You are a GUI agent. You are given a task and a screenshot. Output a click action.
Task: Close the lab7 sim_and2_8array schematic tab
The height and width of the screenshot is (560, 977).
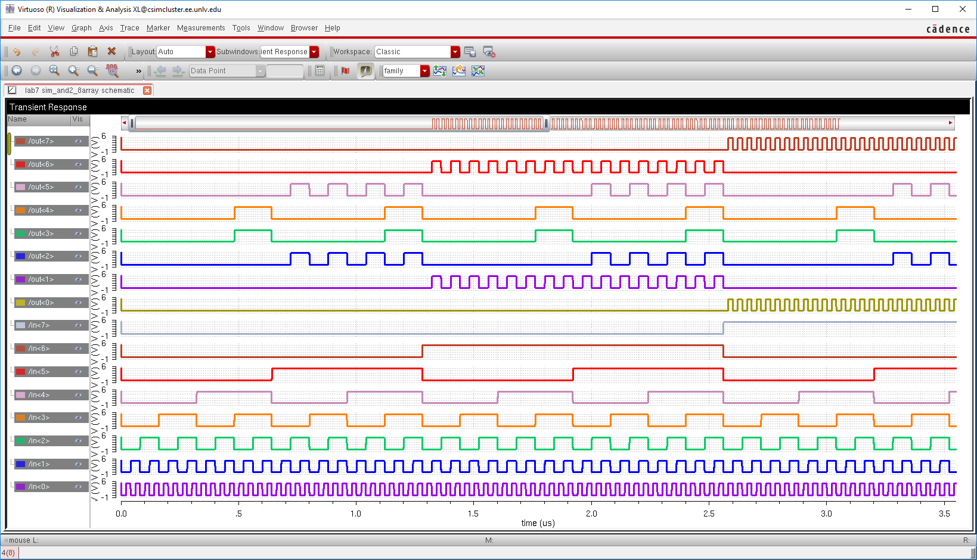147,91
